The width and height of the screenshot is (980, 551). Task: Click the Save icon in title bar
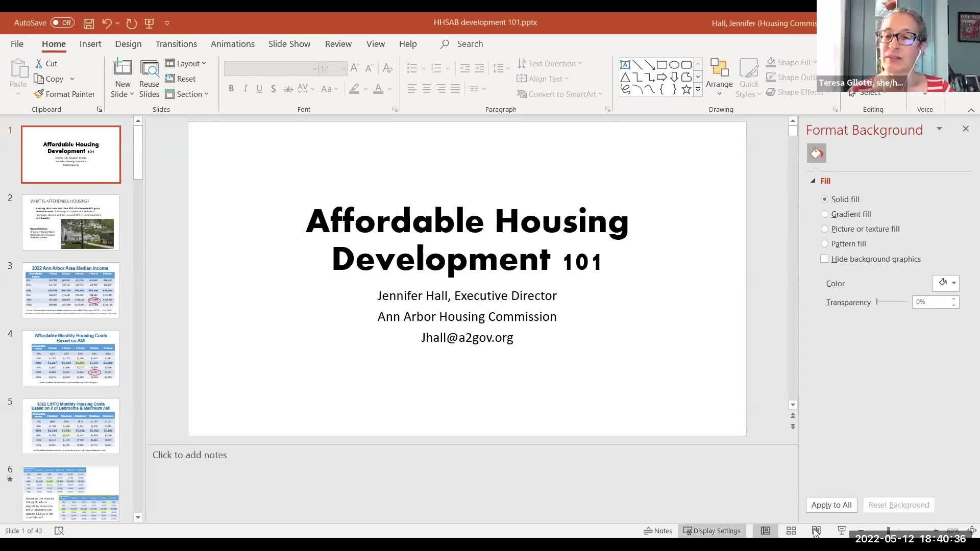coord(89,23)
